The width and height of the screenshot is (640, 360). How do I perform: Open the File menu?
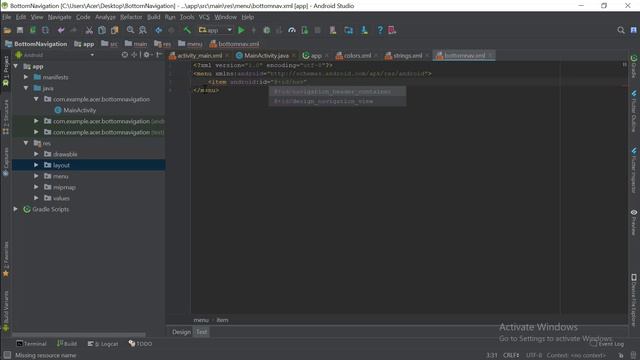coord(7,17)
